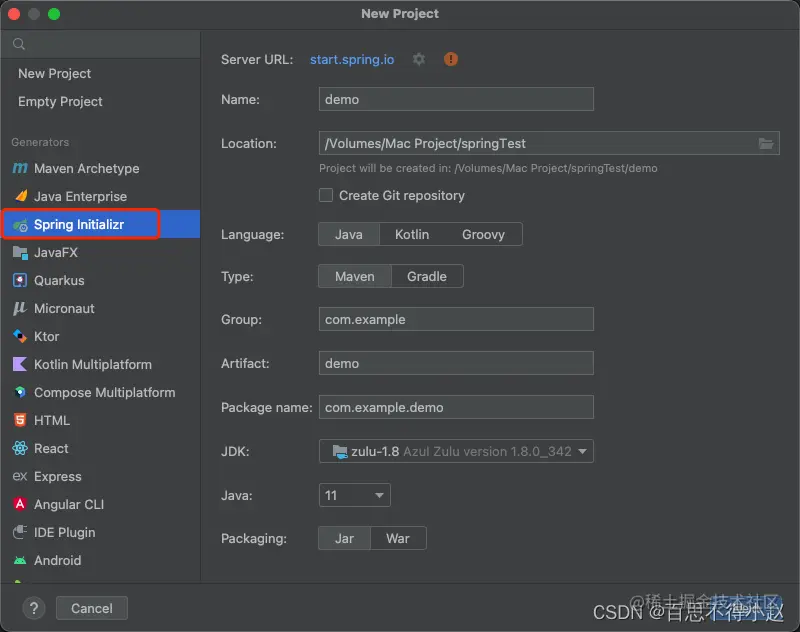Click the Group input field
Screen dimensions: 800x632
coord(456,319)
